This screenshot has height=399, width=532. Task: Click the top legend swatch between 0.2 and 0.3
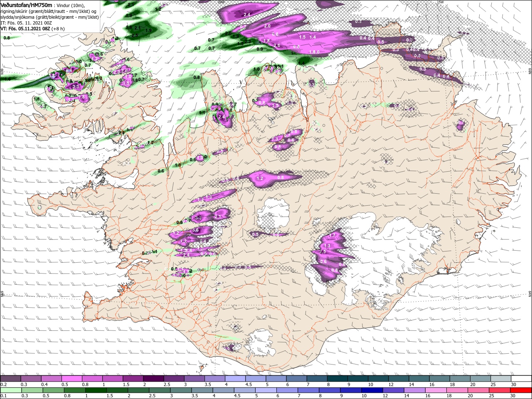10,379
